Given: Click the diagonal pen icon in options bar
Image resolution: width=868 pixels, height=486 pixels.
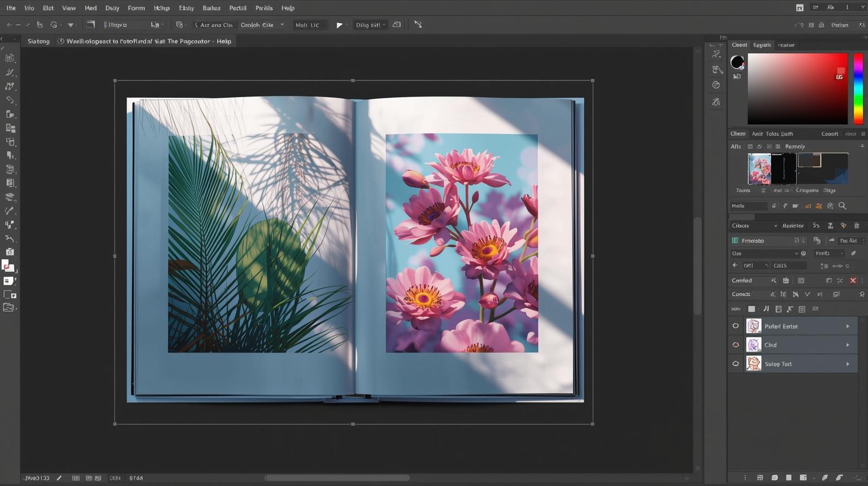Looking at the screenshot, I should 418,25.
